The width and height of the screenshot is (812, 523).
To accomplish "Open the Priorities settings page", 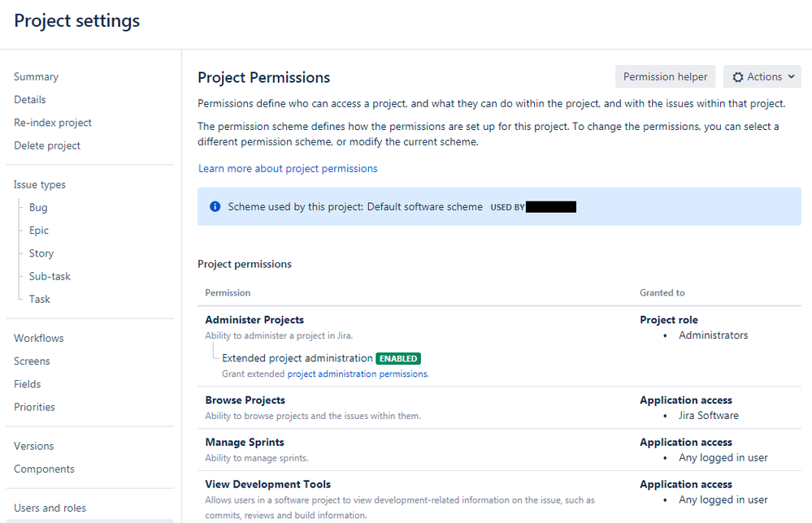I will pyautogui.click(x=34, y=407).
